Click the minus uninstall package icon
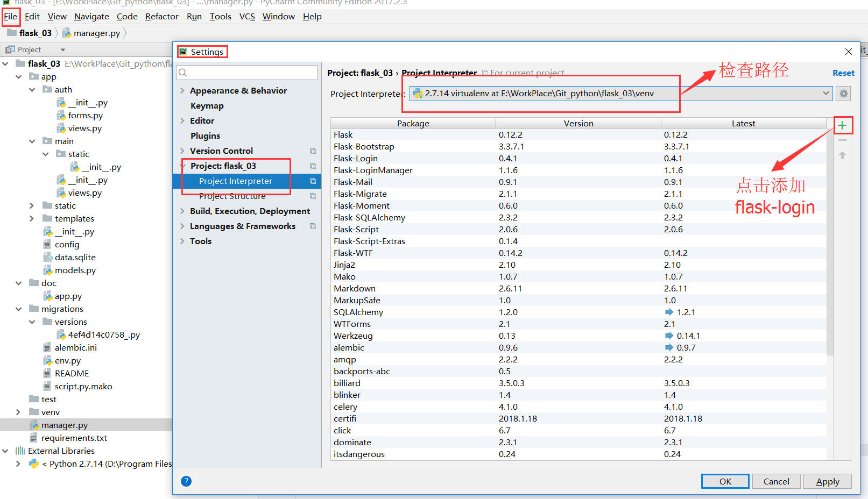 (842, 140)
